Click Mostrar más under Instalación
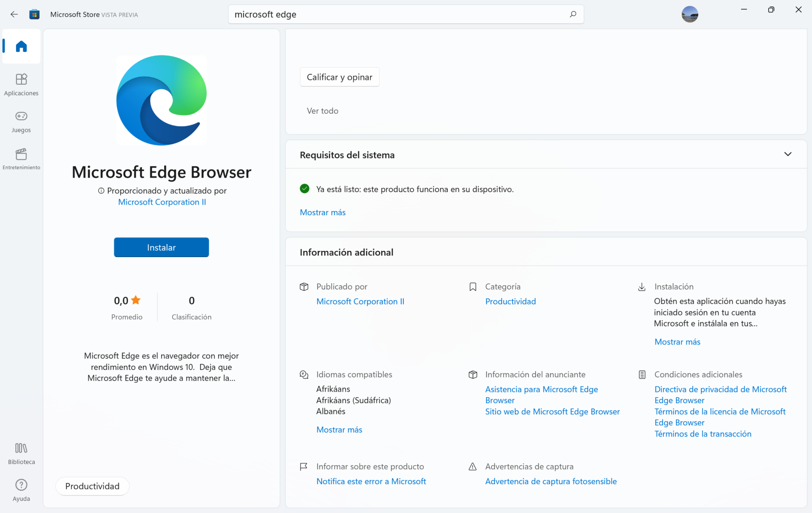The height and width of the screenshot is (513, 812). 677,342
